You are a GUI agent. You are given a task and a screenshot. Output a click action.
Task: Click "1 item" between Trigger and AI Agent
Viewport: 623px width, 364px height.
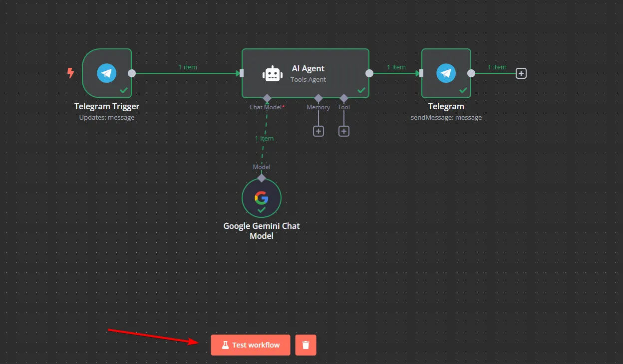pyautogui.click(x=188, y=67)
